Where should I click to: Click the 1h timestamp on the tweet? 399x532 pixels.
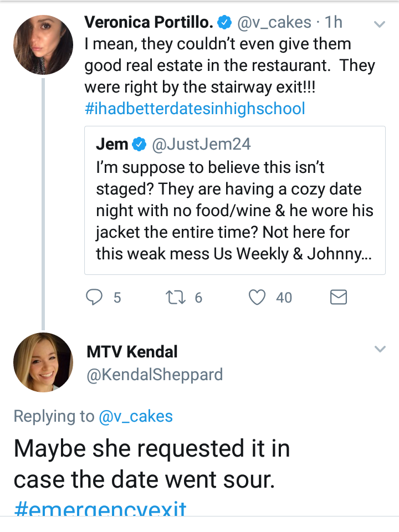coord(334,22)
